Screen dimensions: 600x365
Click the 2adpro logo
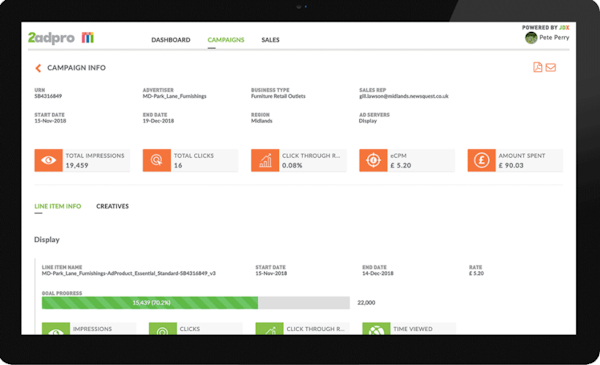pos(61,38)
